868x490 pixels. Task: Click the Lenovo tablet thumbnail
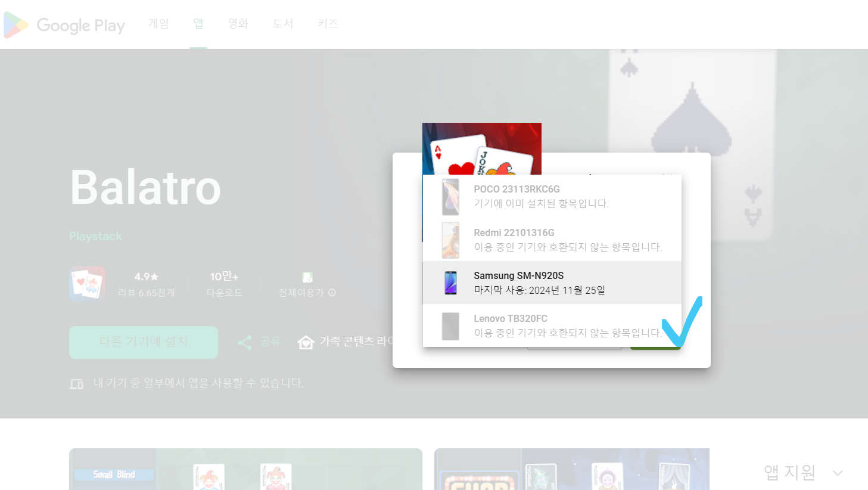pyautogui.click(x=450, y=326)
